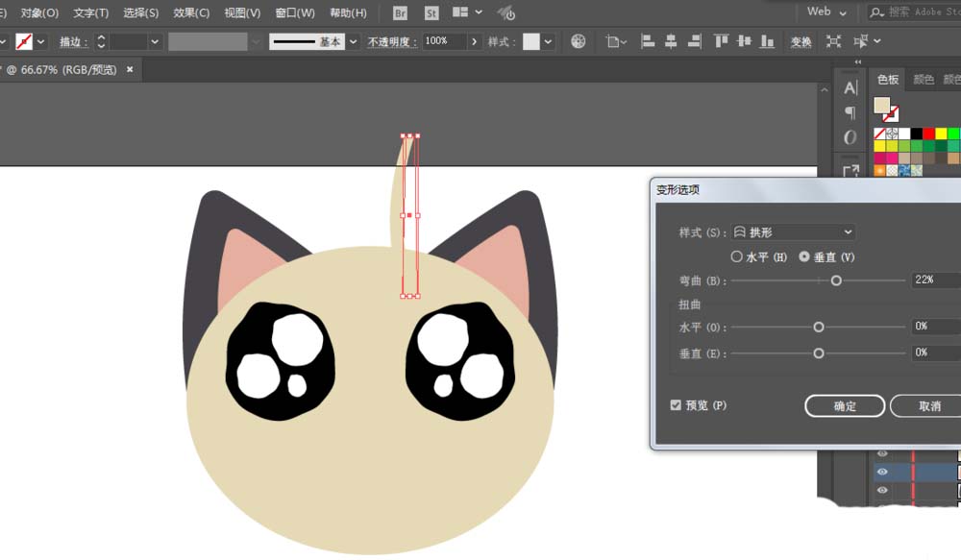This screenshot has width=961, height=560.
Task: Open the graphic style dropdown
Action: (548, 41)
